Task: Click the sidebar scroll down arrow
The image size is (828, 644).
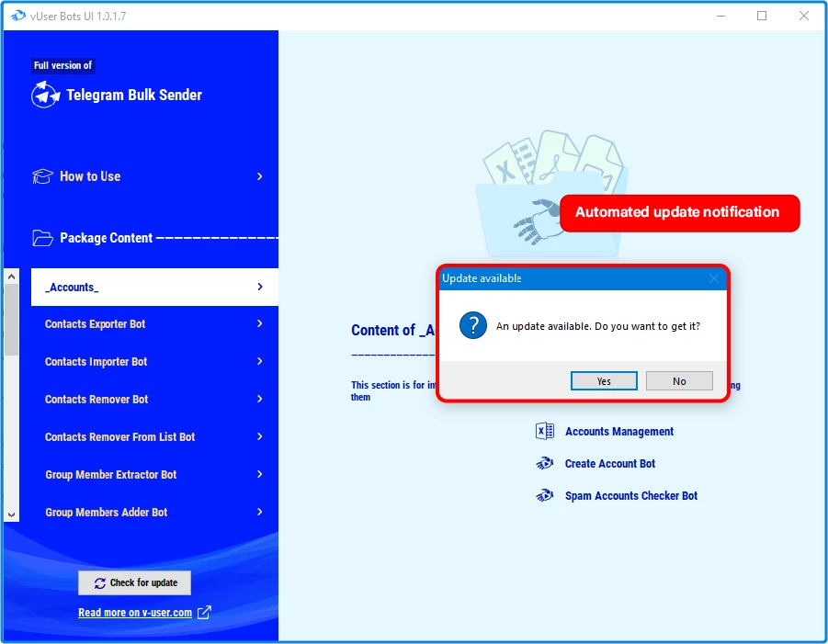Action: point(12,514)
